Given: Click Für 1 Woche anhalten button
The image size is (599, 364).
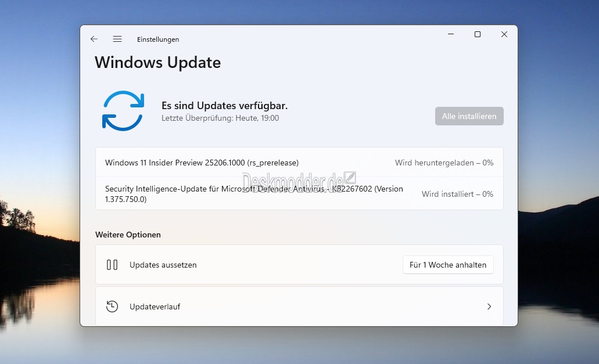Looking at the screenshot, I should click(447, 265).
